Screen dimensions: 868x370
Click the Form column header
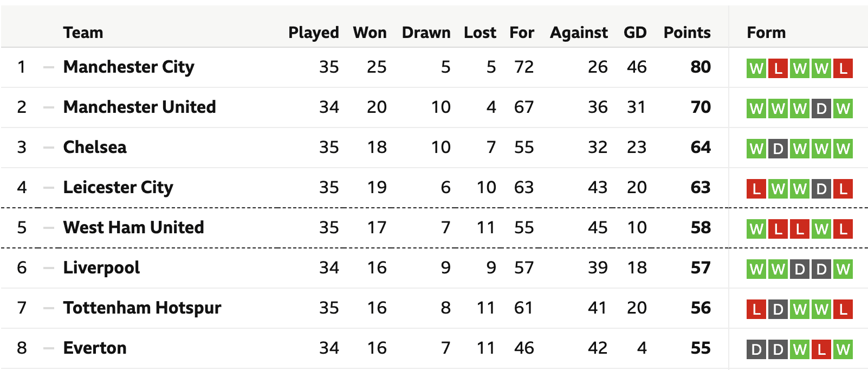766,33
